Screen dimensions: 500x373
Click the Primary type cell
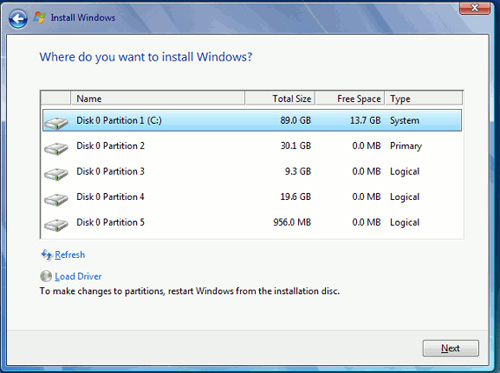click(406, 146)
